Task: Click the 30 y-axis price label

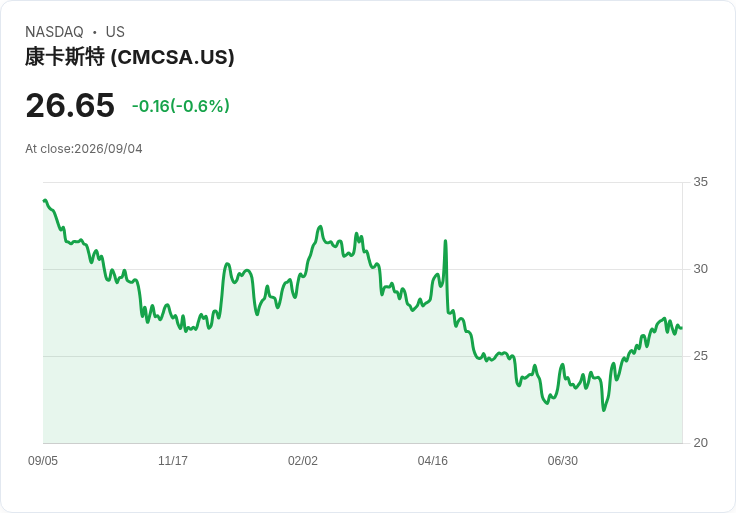Action: pos(700,269)
